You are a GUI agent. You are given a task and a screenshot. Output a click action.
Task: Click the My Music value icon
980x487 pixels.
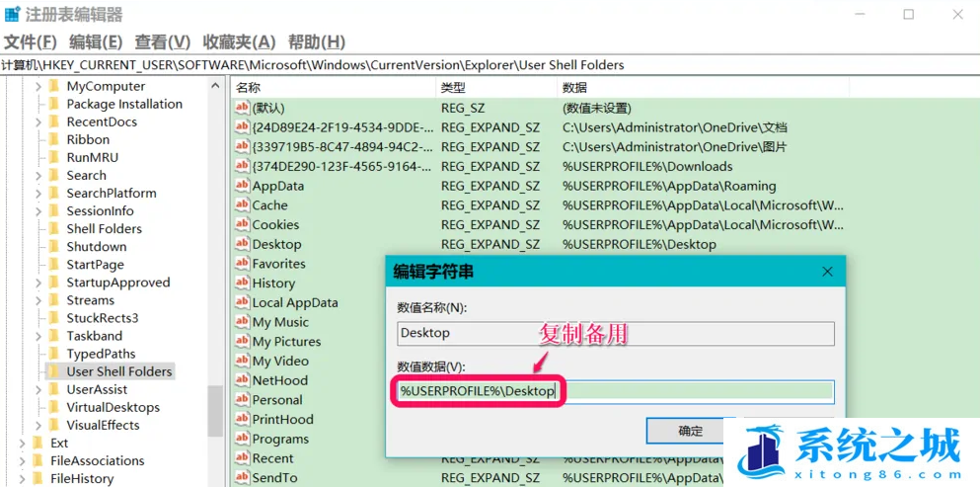242,322
